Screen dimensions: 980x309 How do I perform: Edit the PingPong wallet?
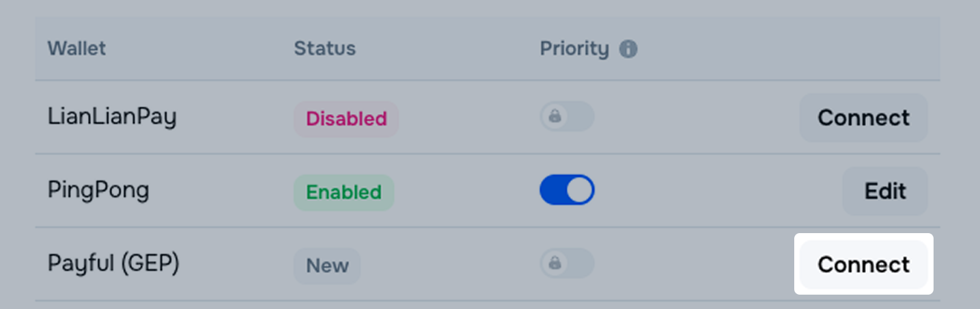pos(884,191)
